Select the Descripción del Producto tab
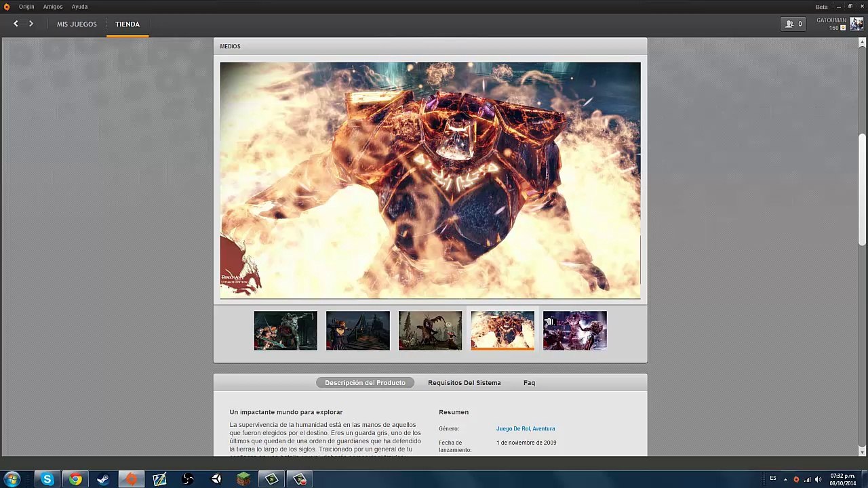Screen dimensions: 868x488 365,383
